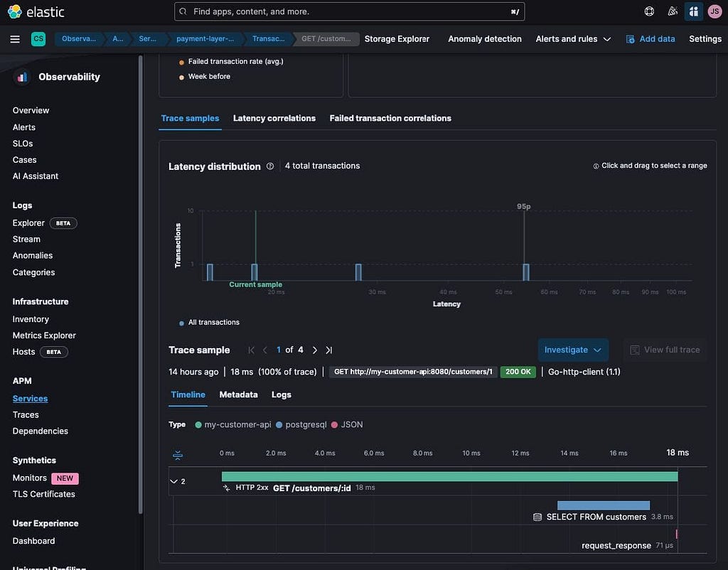Collapse the GET /customers/:id span row
The height and width of the screenshot is (570, 728).
174,481
